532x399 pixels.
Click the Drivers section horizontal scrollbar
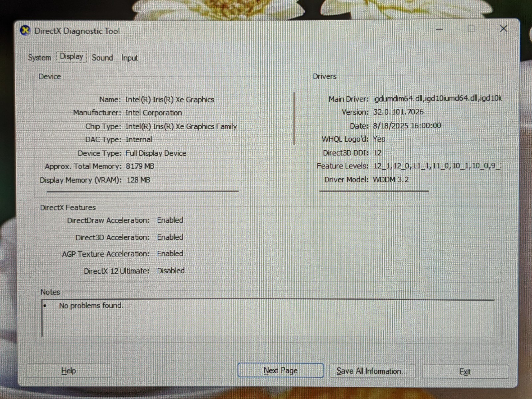point(374,191)
